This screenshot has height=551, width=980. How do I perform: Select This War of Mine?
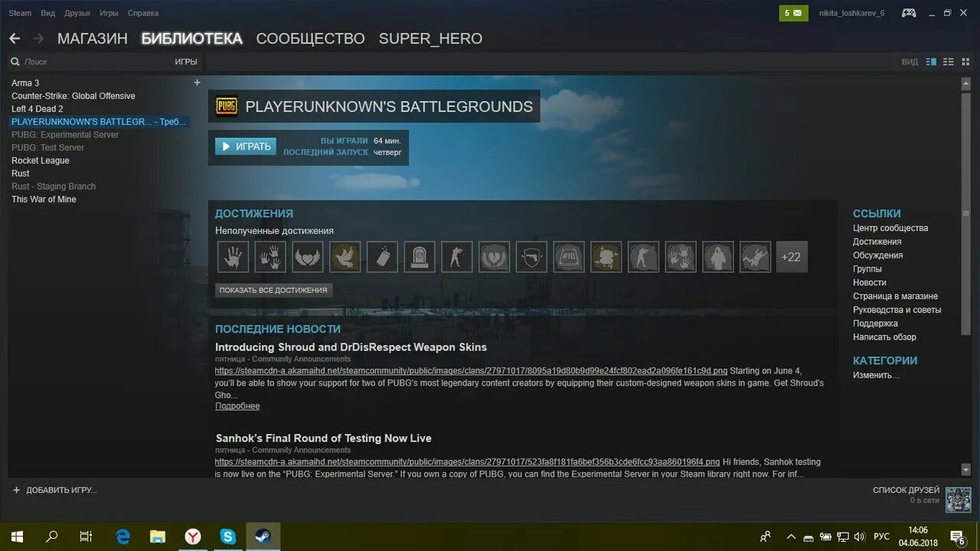pyautogui.click(x=44, y=199)
